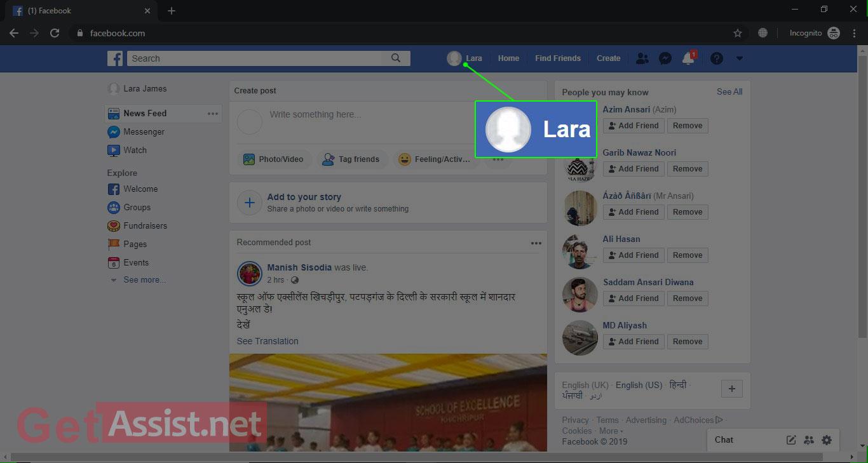
Task: Click the address bar showing facebook.com
Action: 117,33
